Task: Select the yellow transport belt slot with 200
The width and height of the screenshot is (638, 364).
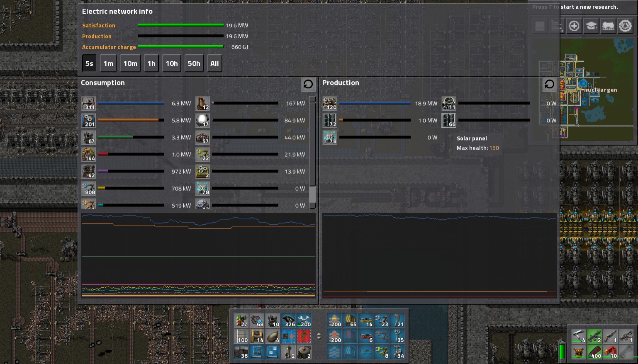Action: pyautogui.click(x=334, y=320)
